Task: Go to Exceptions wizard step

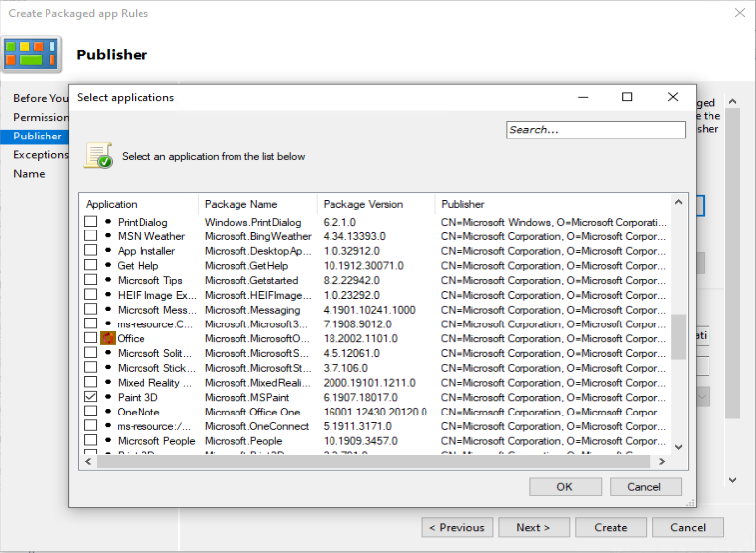Action: (41, 154)
